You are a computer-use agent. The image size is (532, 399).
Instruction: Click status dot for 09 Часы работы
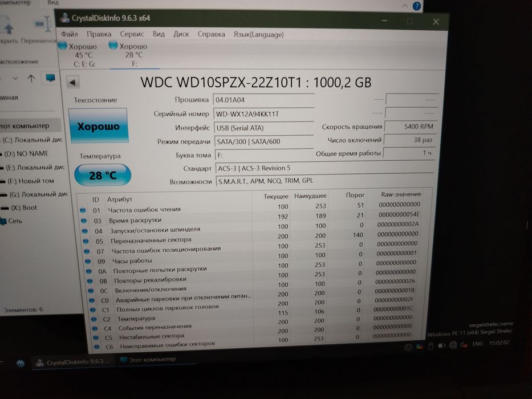click(88, 261)
